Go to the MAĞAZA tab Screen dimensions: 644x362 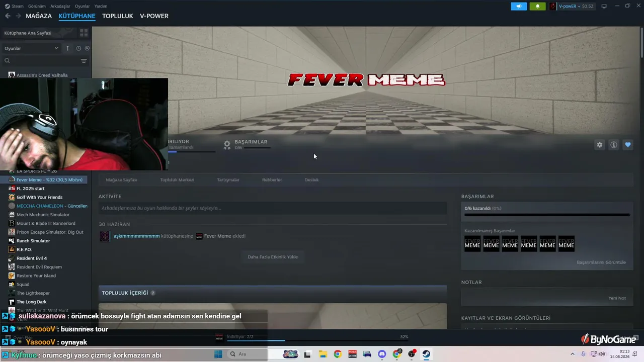coord(39,16)
